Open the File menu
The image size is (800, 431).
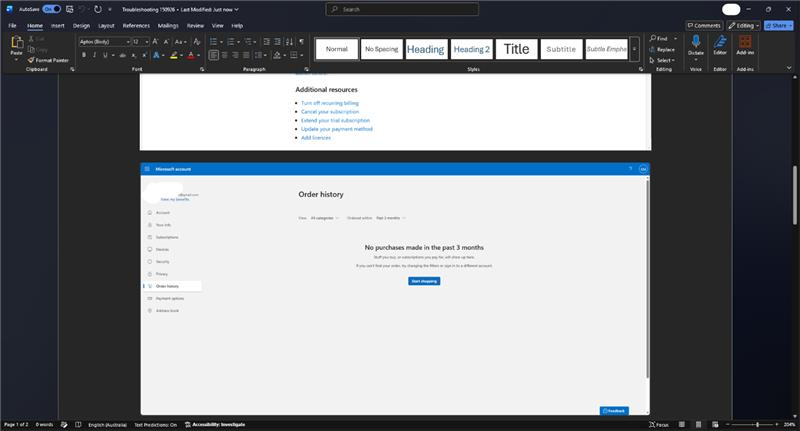[12, 26]
